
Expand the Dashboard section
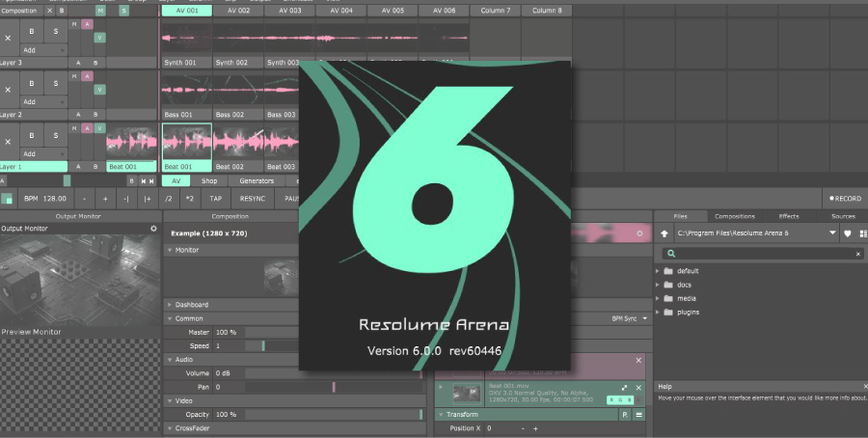(170, 305)
